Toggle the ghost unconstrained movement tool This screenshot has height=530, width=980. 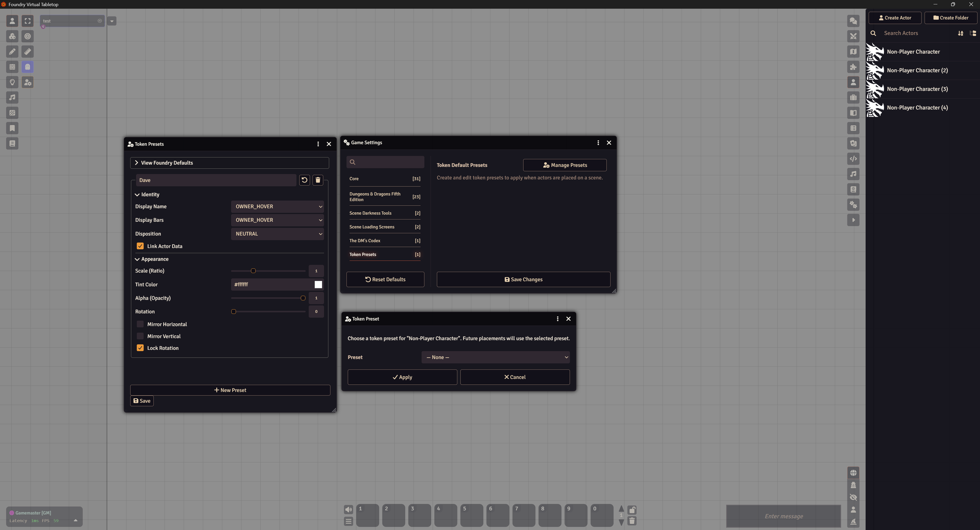coord(27,67)
